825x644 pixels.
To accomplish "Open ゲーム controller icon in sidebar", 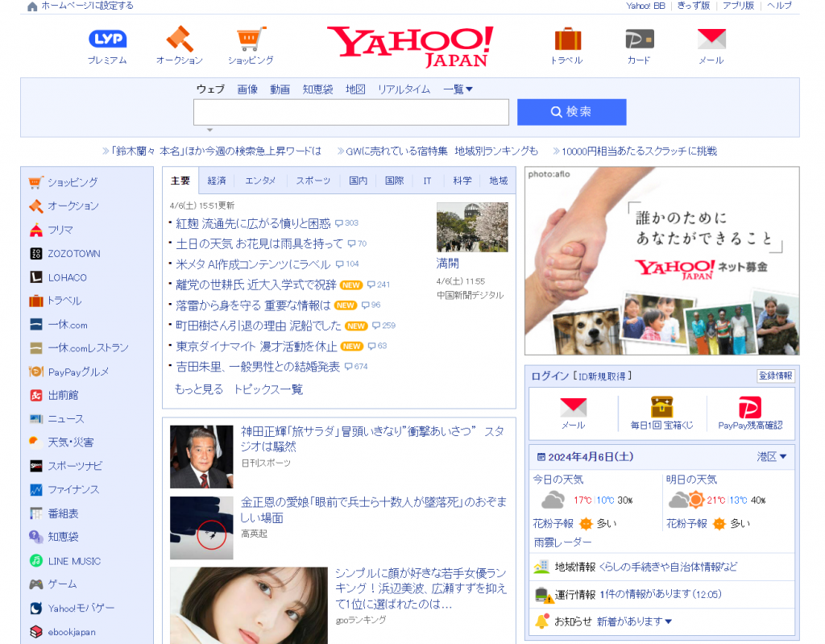I will [x=35, y=584].
